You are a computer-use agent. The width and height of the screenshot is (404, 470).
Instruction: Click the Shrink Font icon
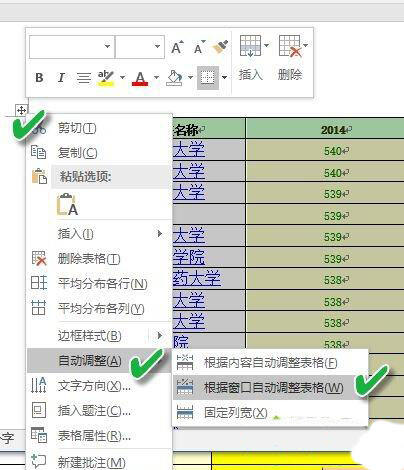(199, 47)
